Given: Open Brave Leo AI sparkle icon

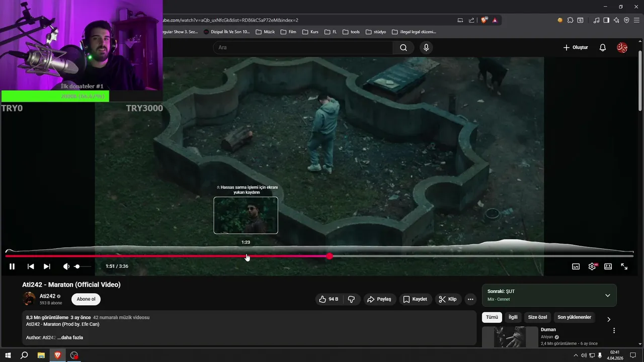Looking at the screenshot, I should tap(616, 20).
